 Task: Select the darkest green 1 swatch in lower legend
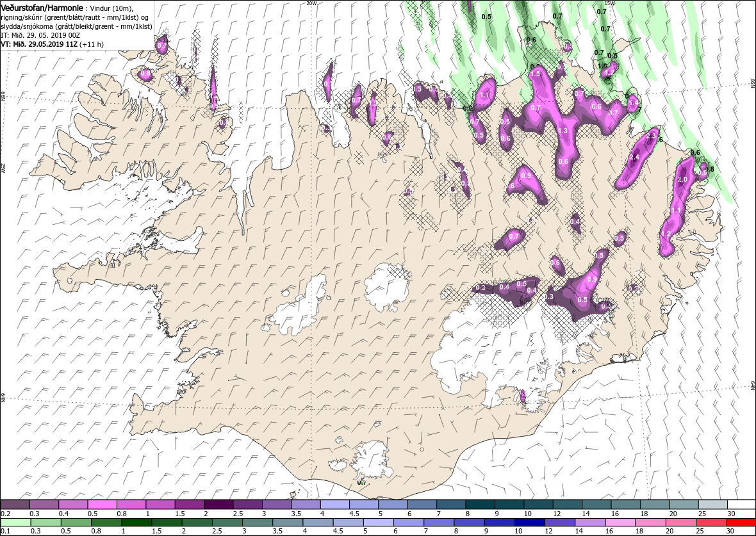[x=136, y=523]
